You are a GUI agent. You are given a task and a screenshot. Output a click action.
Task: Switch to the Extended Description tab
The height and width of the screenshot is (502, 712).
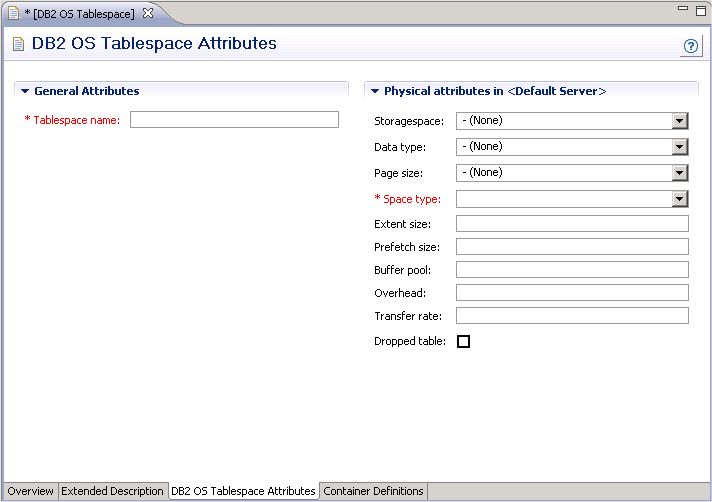click(112, 491)
